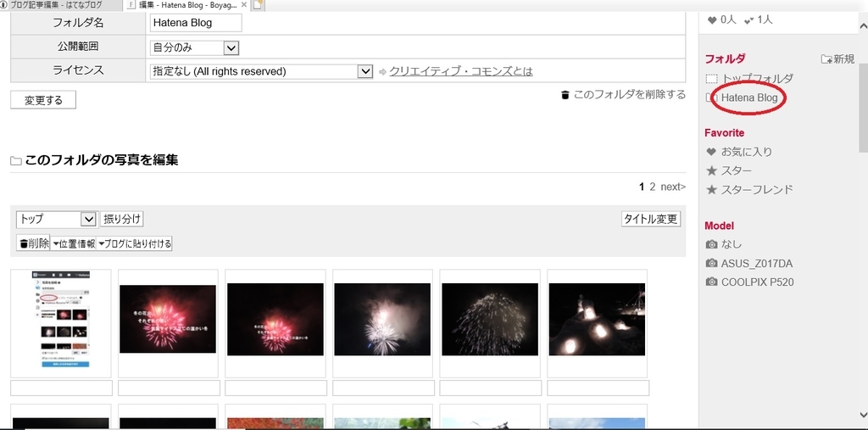Image resolution: width=868 pixels, height=430 pixels.
Task: Click the dashed folder icon beside トップフォルダ
Action: 712,79
